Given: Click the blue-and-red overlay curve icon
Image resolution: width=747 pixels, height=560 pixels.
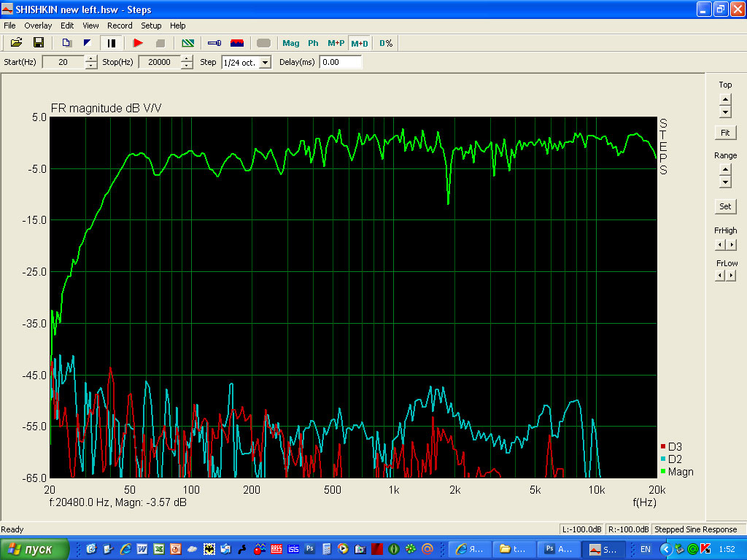Looking at the screenshot, I should 236,43.
